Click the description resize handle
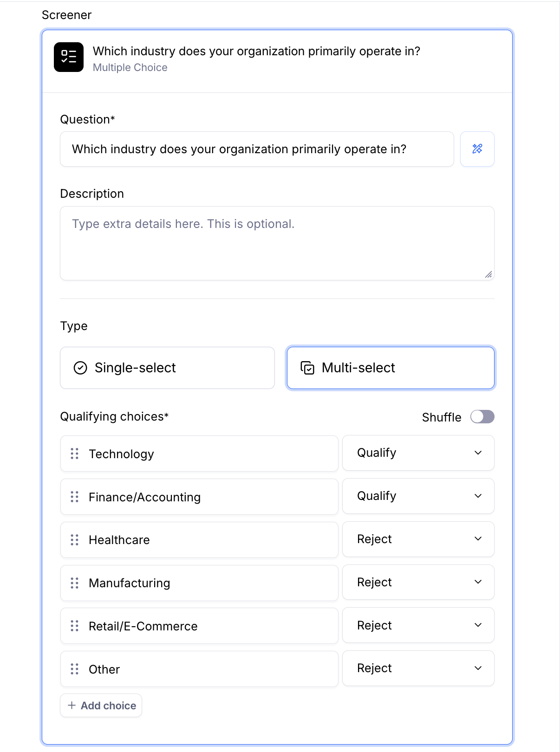The height and width of the screenshot is (752, 560). tap(488, 275)
